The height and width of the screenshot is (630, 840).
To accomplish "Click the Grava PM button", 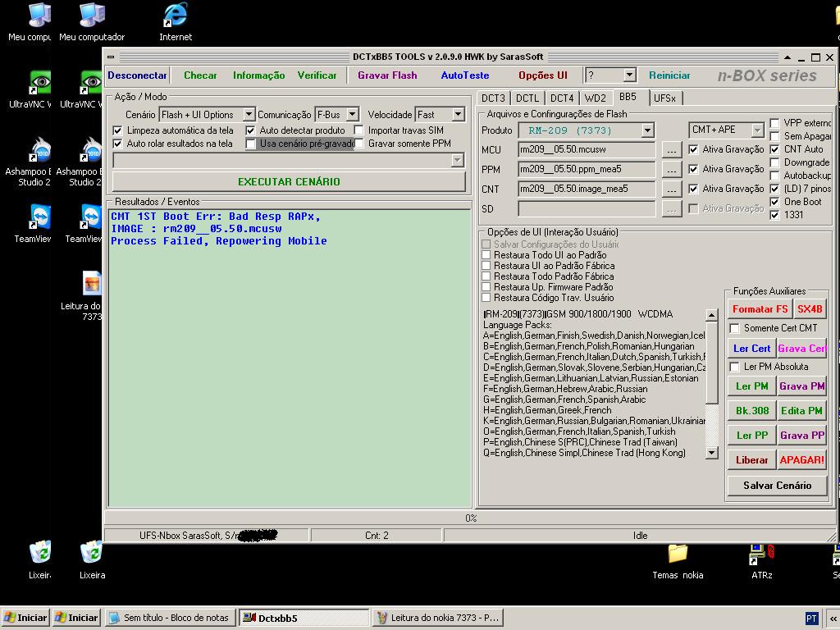I will [801, 386].
